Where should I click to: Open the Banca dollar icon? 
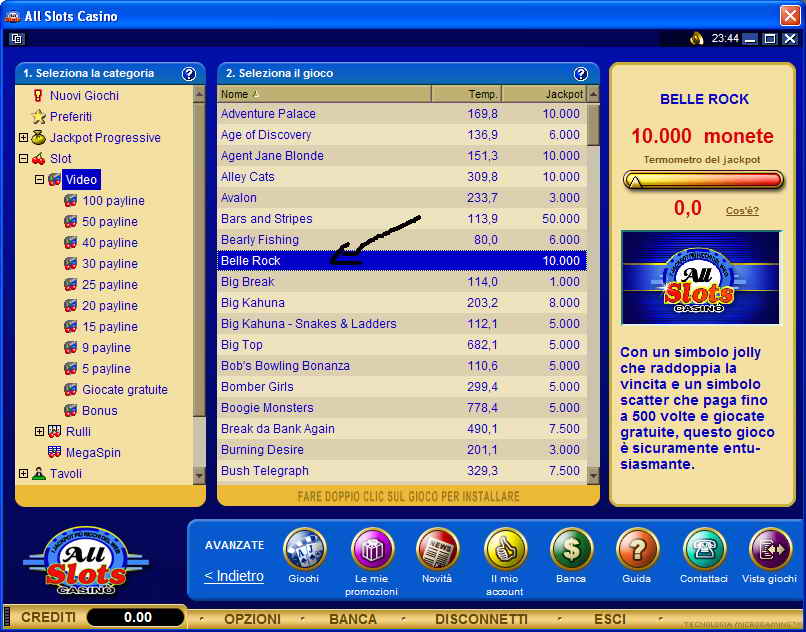(571, 550)
